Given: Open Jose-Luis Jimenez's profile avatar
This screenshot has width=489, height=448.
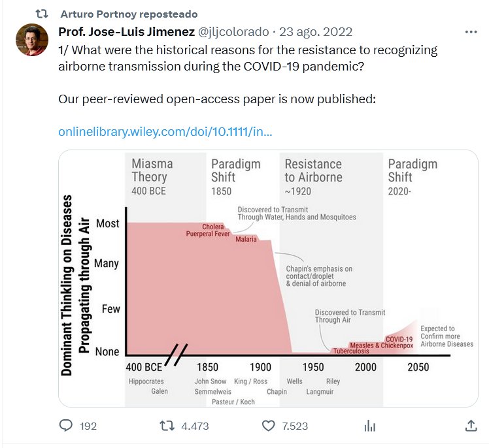Looking at the screenshot, I should [x=32, y=40].
